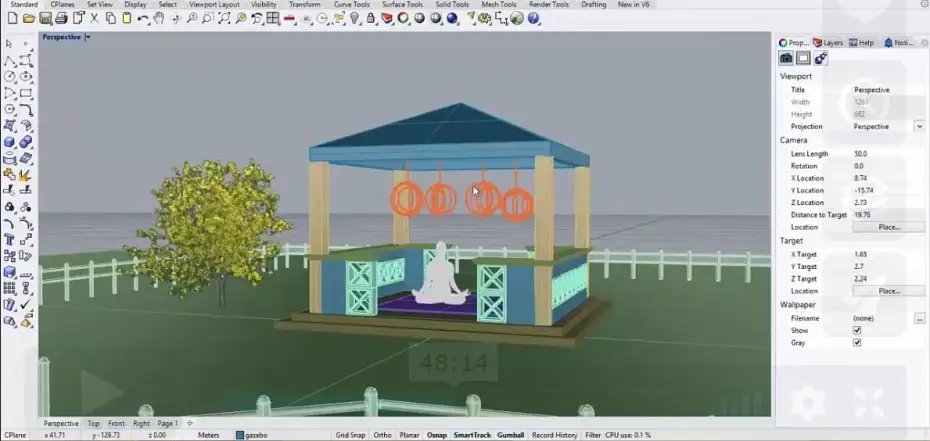Click the Copy icon in toolbar
Screen dimensions: 930x441
tap(110, 18)
